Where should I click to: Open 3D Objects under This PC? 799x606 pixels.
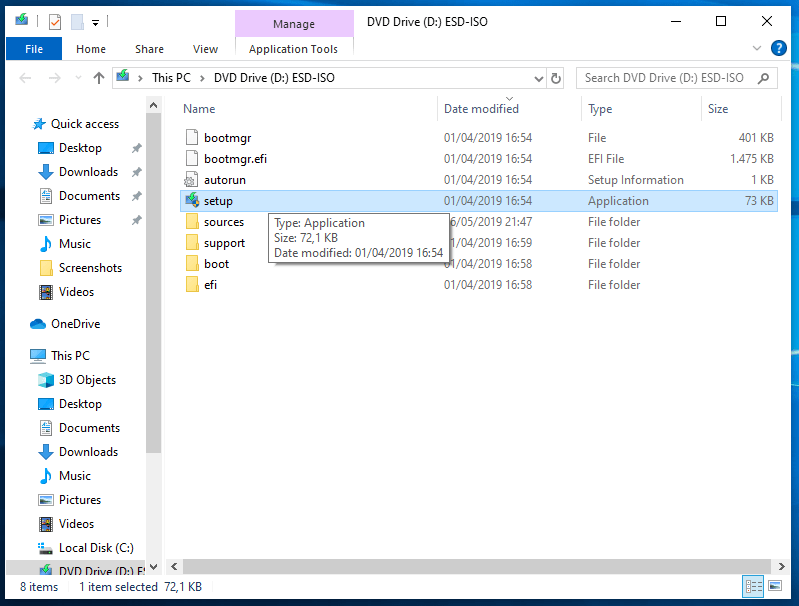tap(87, 380)
